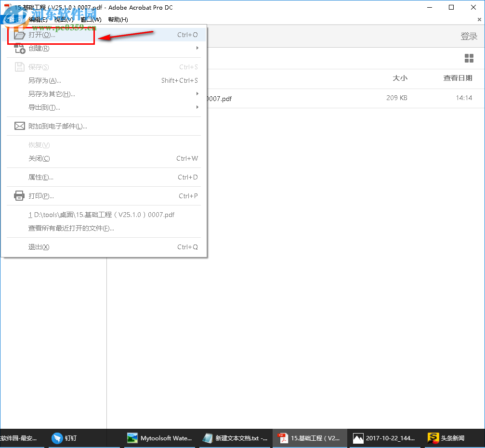Click the envelope icon for 附加到电子邮件
Screen dimensions: 485x448
[19, 126]
